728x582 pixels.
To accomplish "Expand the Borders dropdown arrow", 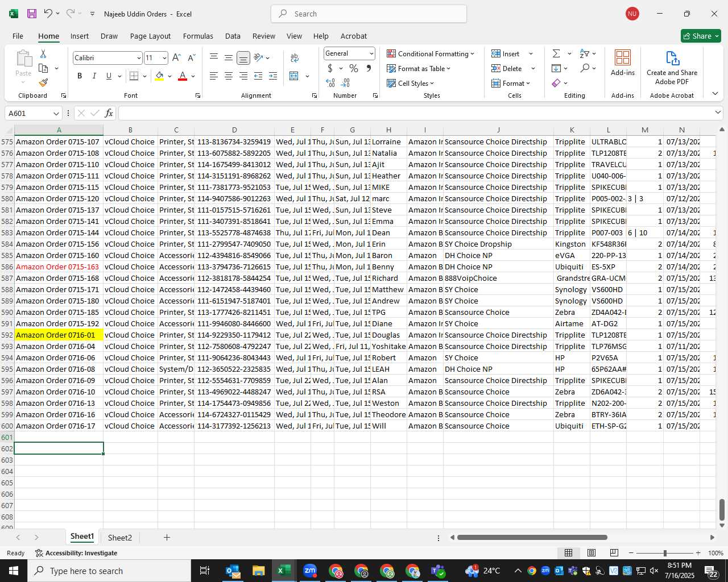I will [145, 76].
